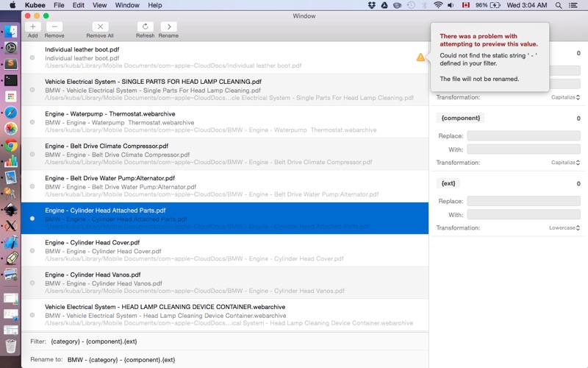Viewport: 588px width, 368px height.
Task: Open the Apple menu
Action: 12,5
